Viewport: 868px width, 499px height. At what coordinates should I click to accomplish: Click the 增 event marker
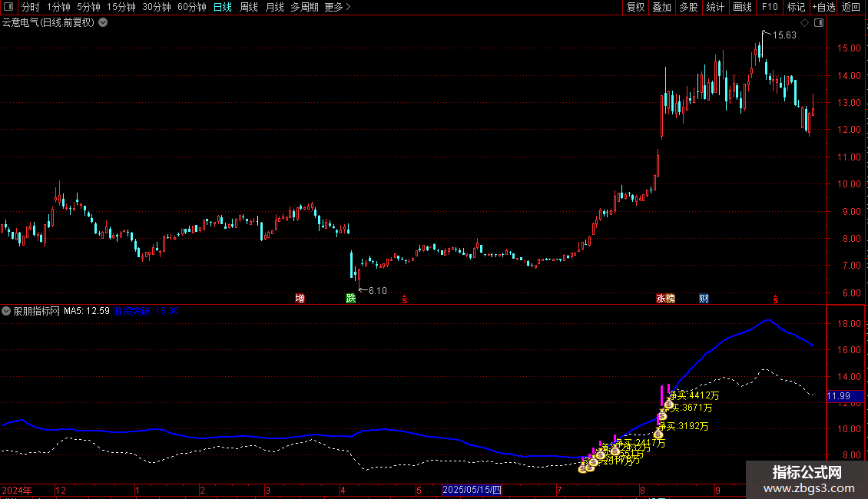click(300, 298)
